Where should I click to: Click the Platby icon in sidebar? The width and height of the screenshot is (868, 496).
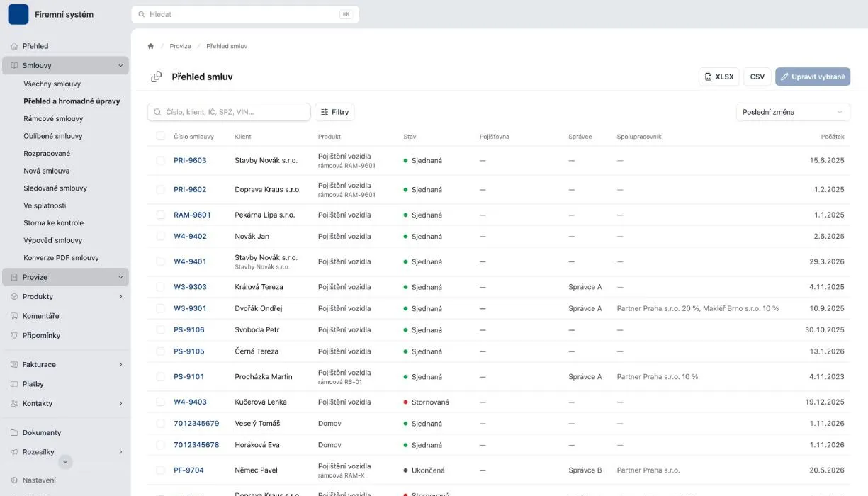[x=14, y=384]
